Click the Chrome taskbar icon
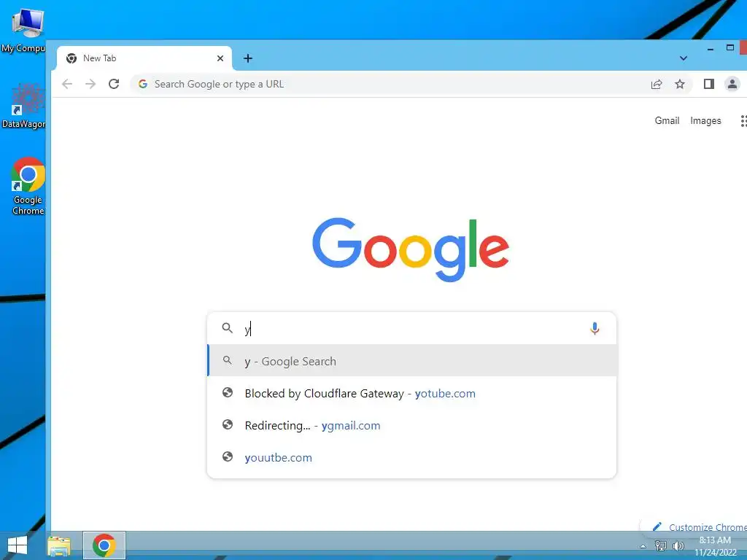The width and height of the screenshot is (747, 560). click(104, 545)
